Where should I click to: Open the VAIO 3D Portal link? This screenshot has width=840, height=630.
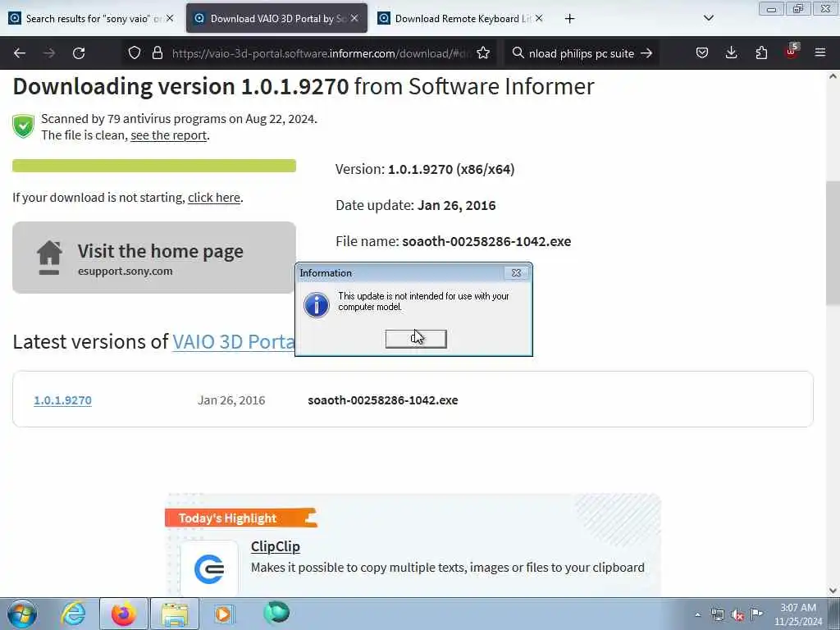point(234,342)
